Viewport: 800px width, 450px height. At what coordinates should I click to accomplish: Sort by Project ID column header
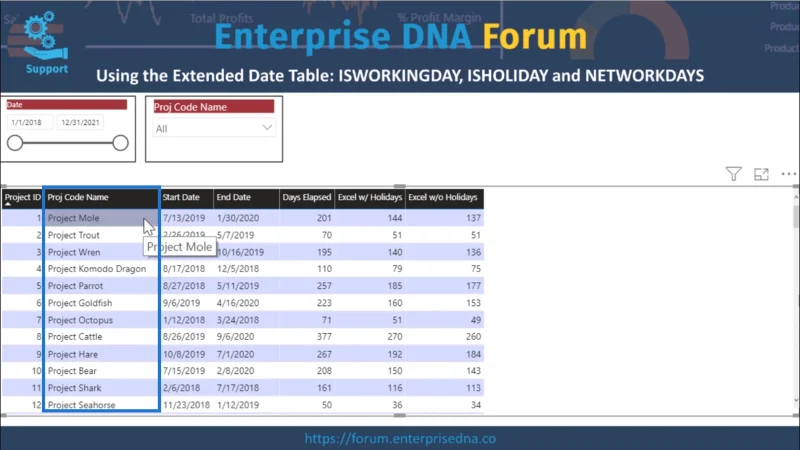tap(22, 197)
